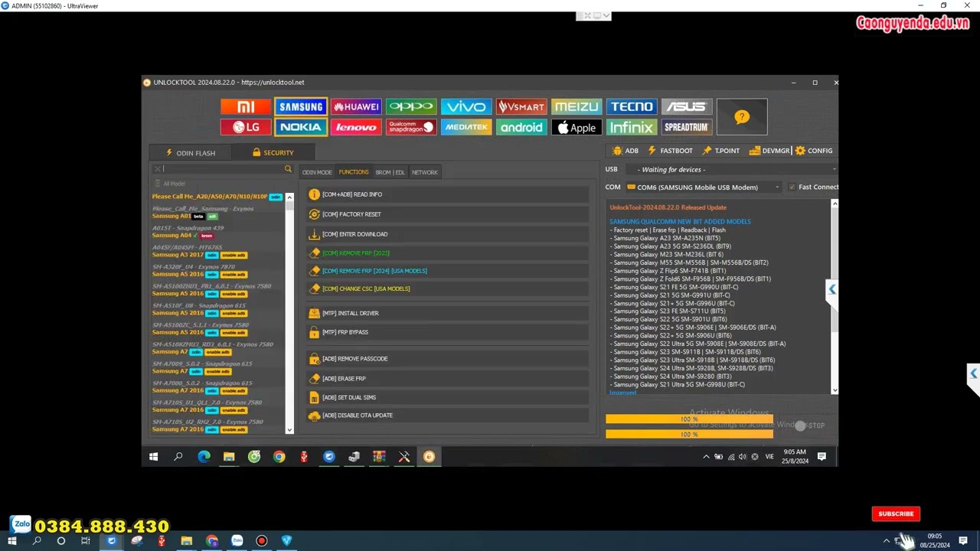Select the Spreadtrum brand tile

tap(686, 128)
